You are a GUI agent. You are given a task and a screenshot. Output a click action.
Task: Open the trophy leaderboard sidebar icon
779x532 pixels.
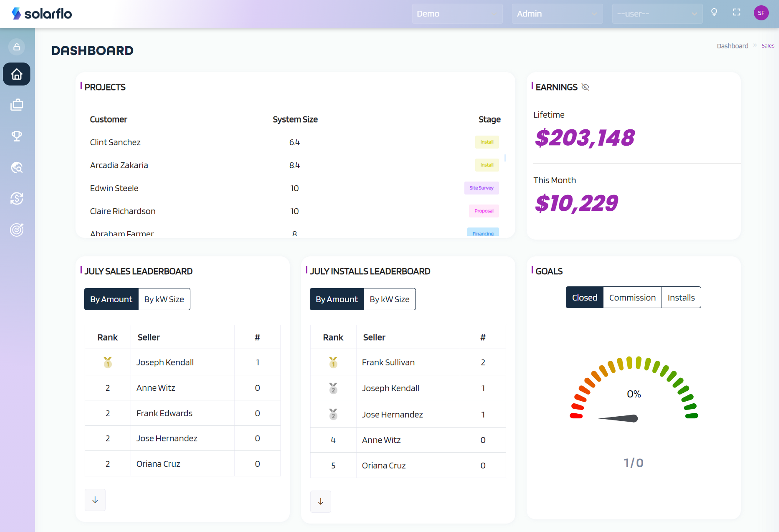[x=17, y=136]
